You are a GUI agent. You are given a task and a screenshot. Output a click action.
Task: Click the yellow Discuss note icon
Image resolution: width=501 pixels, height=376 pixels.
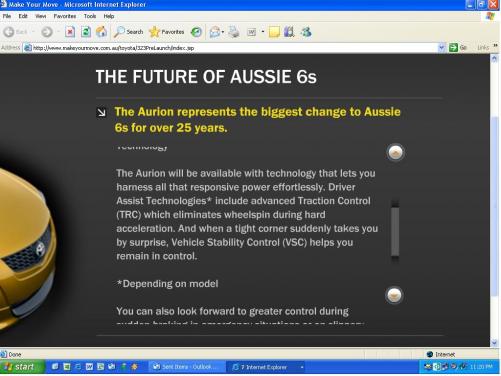point(274,32)
